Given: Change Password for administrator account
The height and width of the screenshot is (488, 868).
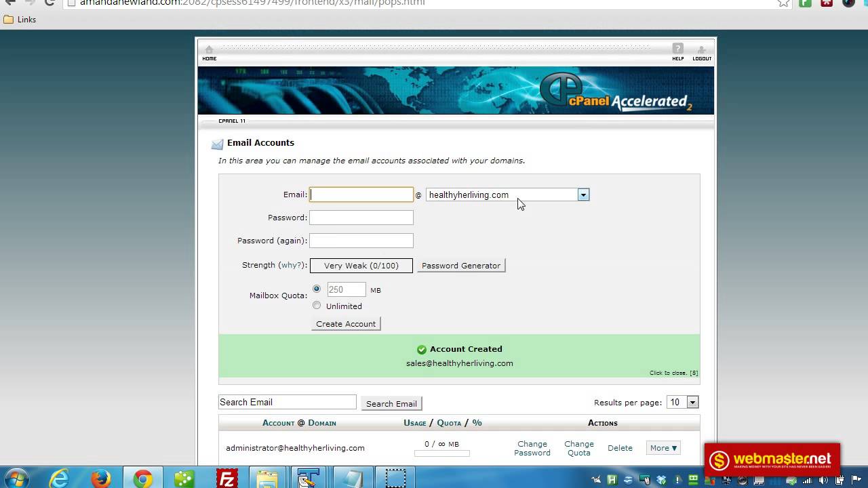Looking at the screenshot, I should [532, 448].
